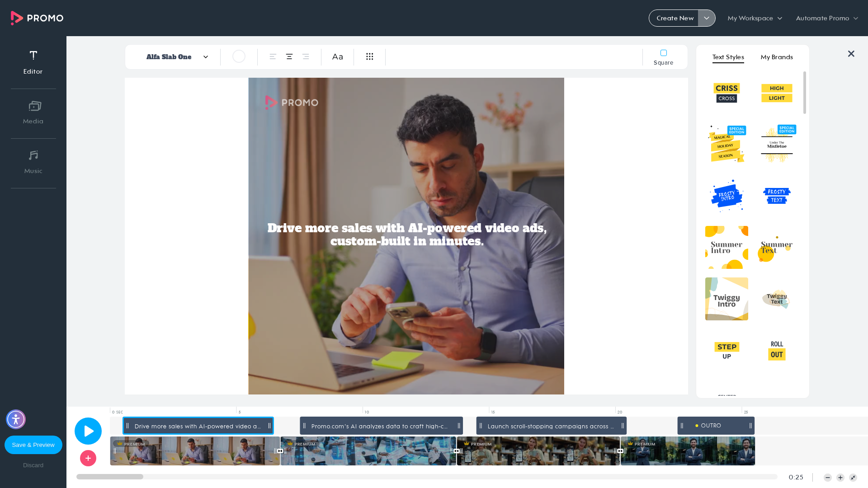
Task: Click the Create New button
Action: tap(675, 18)
